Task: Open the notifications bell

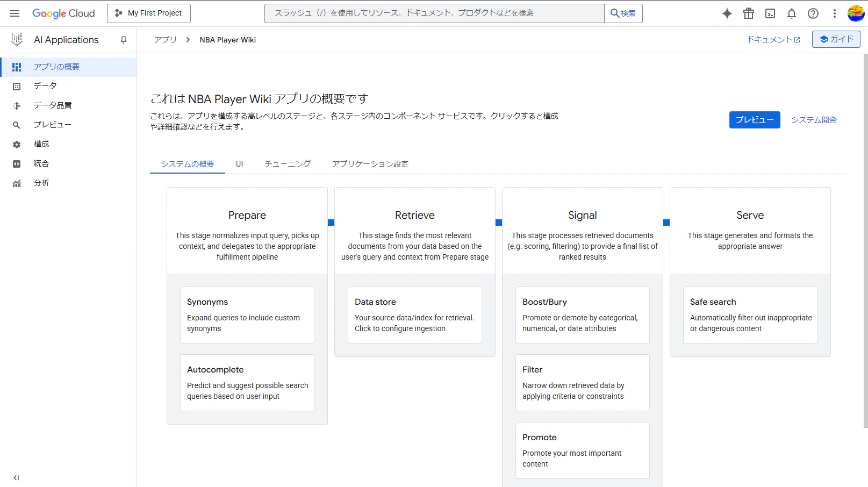Action: coord(792,13)
